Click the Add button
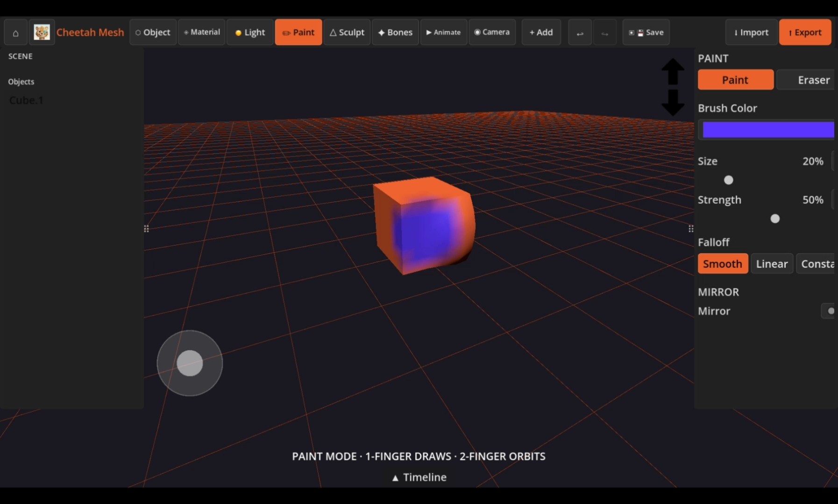This screenshot has height=504, width=838. (541, 32)
